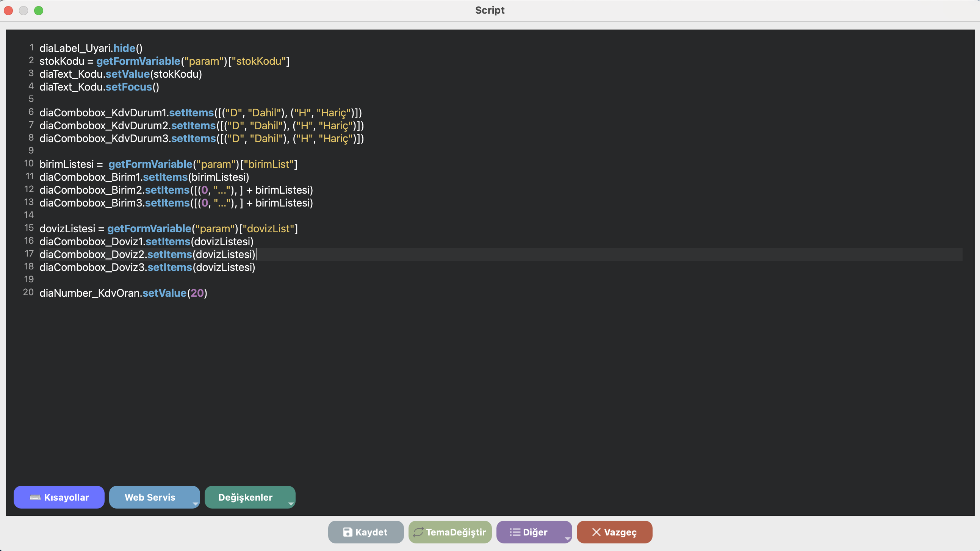This screenshot has height=551, width=980.
Task: Expand the Web Servis dropdown arrow
Action: click(195, 503)
